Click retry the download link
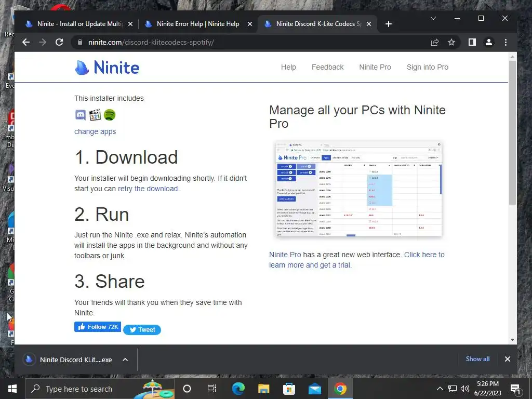The height and width of the screenshot is (399, 532). tap(148, 189)
